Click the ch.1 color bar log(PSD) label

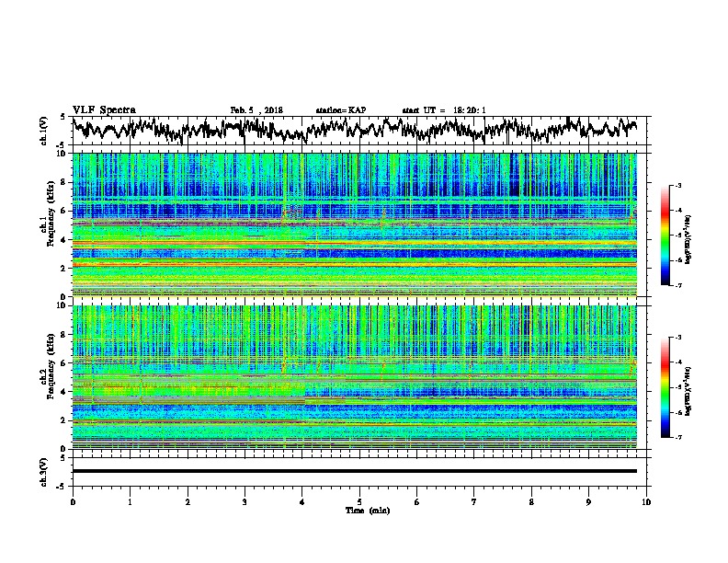tap(688, 240)
